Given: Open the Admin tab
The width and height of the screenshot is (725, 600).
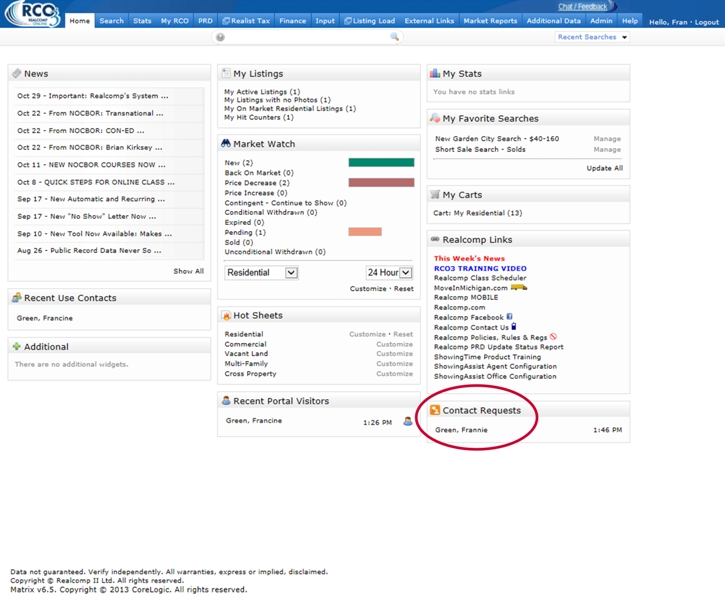Looking at the screenshot, I should pos(601,21).
